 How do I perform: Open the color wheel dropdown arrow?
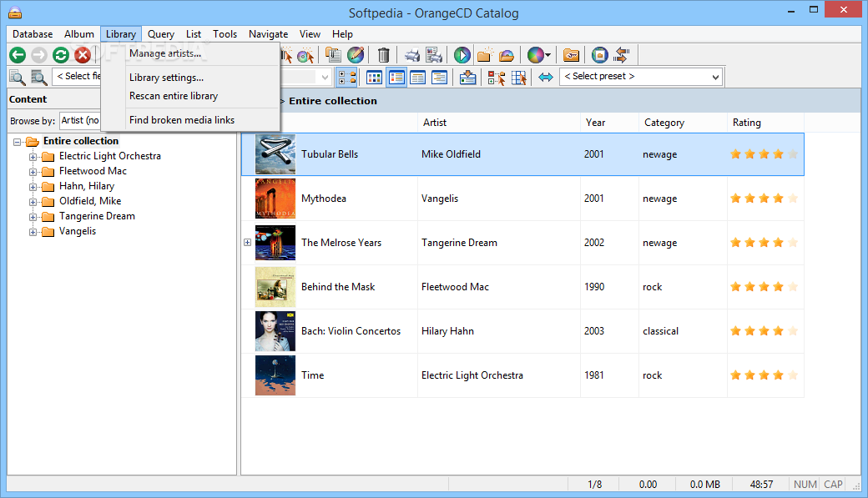coord(548,55)
